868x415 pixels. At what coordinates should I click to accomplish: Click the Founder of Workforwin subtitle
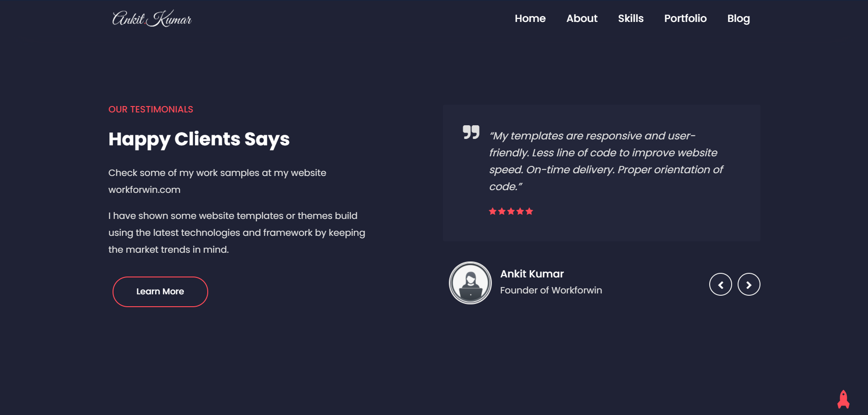[x=551, y=290]
